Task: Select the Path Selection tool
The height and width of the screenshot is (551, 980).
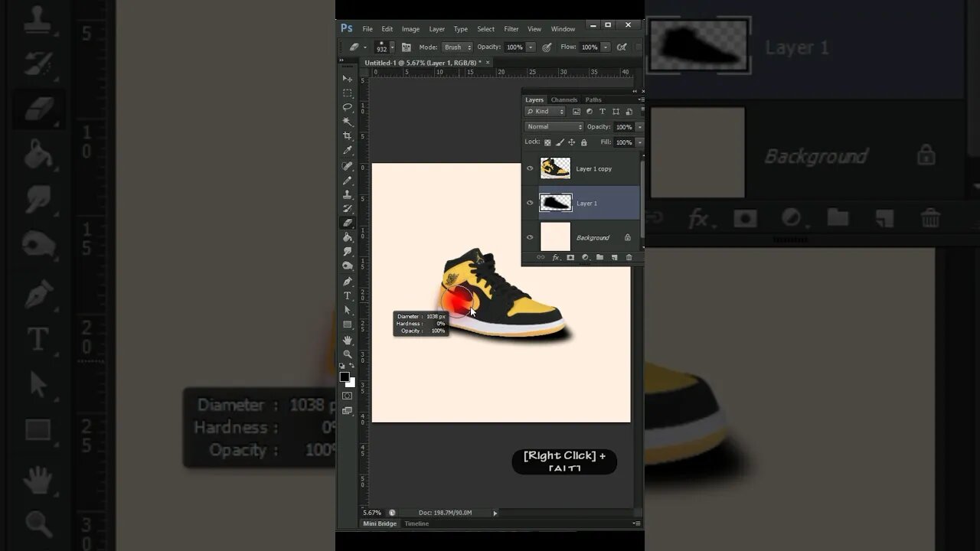Action: [347, 310]
